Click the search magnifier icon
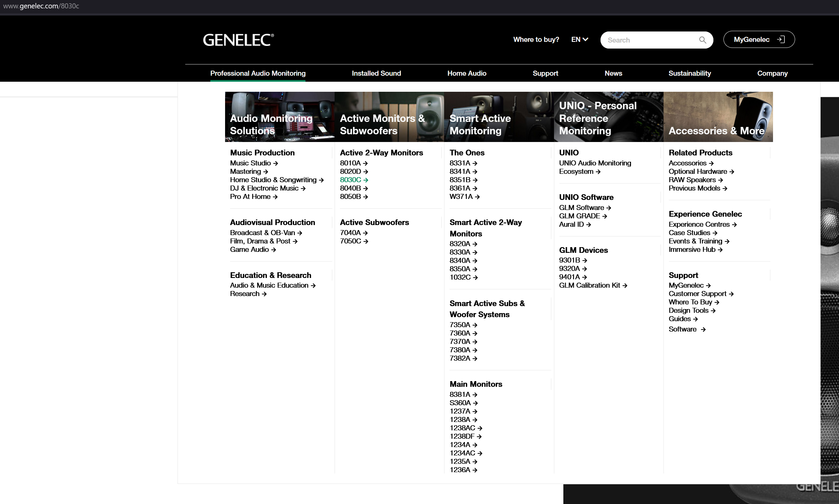The width and height of the screenshot is (839, 504). pyautogui.click(x=702, y=40)
